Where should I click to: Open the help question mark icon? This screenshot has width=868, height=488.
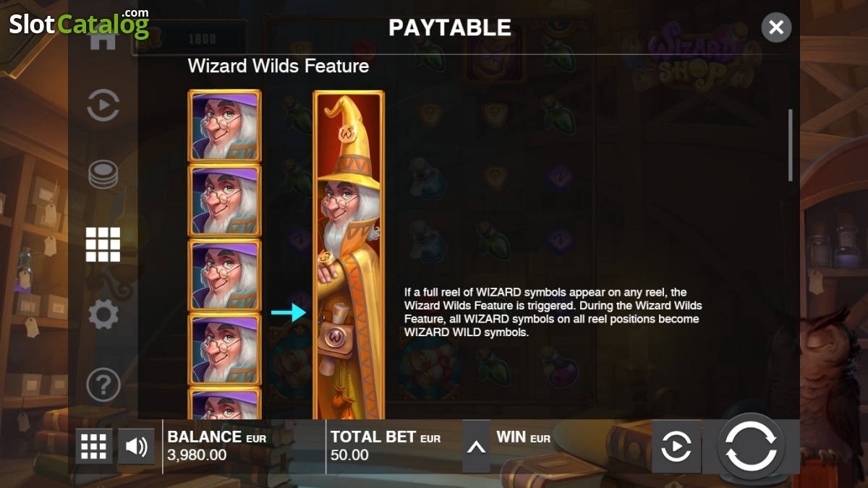click(x=103, y=385)
